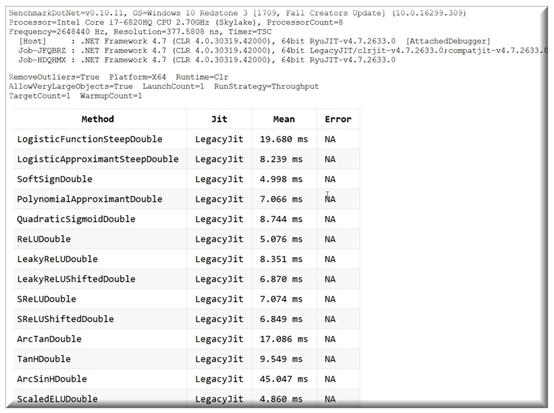Click the Job-HDQHMX line
Image resolution: width=554 pixels, height=413 pixels.
click(207, 60)
